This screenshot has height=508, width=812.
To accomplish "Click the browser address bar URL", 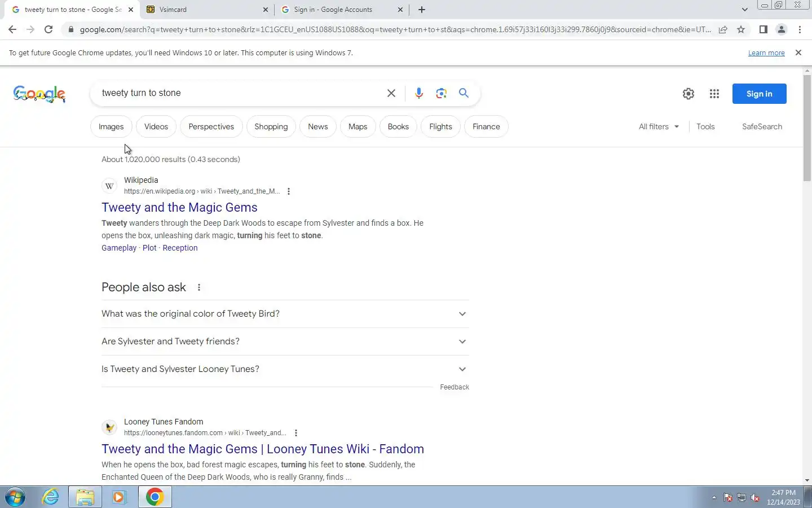I will (x=395, y=29).
